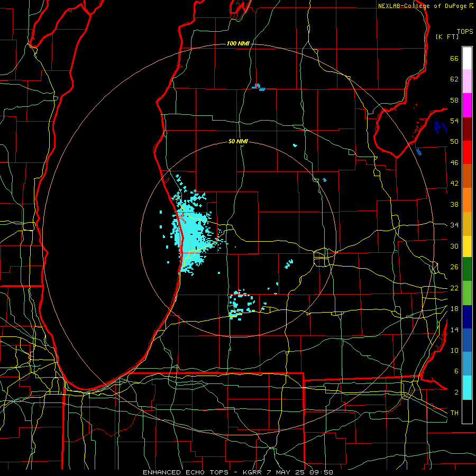The image size is (476, 476).
Task: Click the "TH" threshold label
Action: point(454,413)
